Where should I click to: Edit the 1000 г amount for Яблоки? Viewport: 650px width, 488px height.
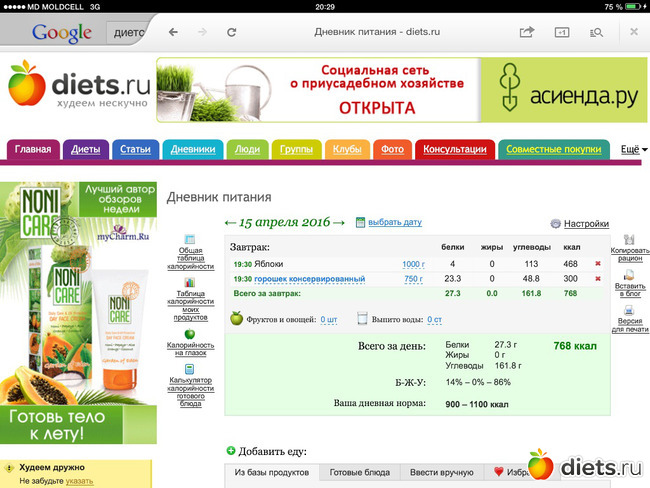tap(413, 264)
